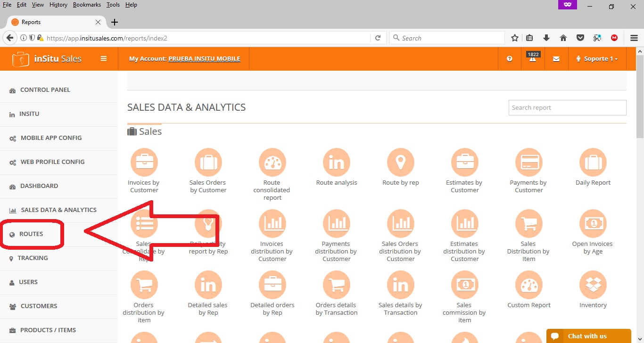Open the Route consolidated report icon

pos(272,163)
